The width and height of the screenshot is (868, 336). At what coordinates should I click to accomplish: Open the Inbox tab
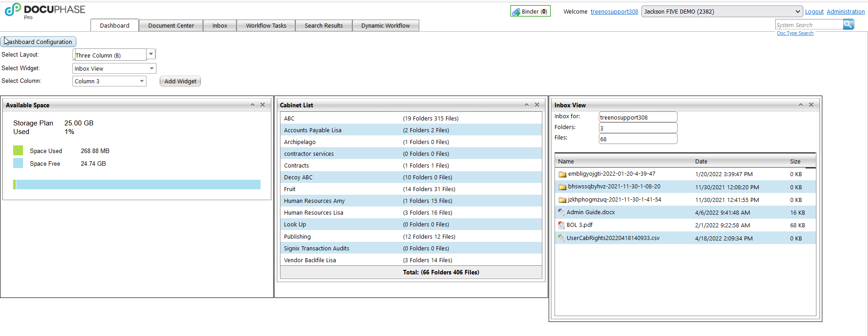pos(220,25)
